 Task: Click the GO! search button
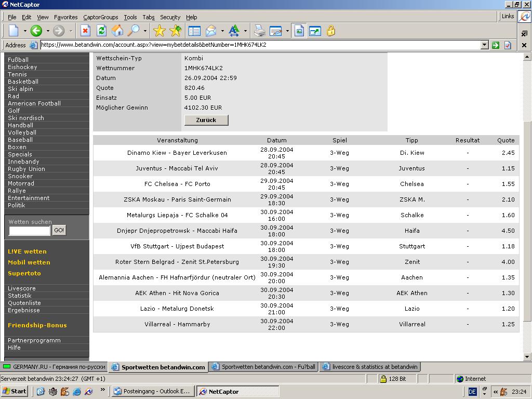click(x=59, y=230)
